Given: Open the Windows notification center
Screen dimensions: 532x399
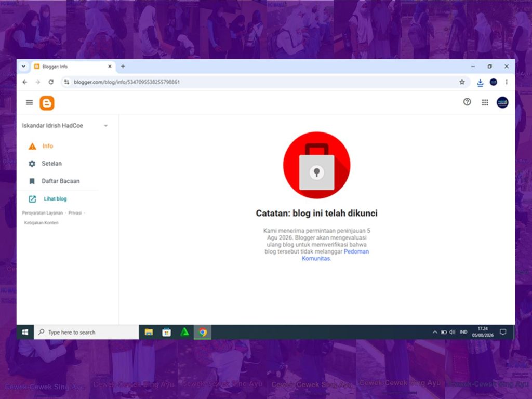Looking at the screenshot, I should [x=503, y=332].
